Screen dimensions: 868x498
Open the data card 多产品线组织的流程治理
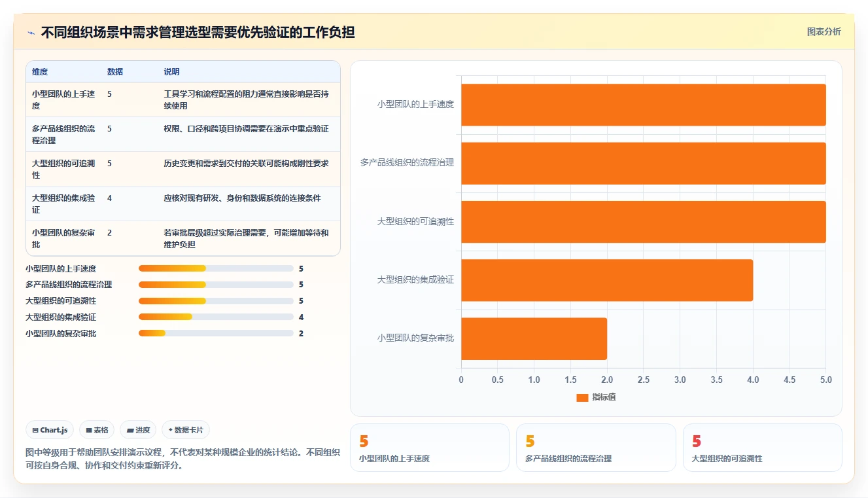(x=596, y=448)
